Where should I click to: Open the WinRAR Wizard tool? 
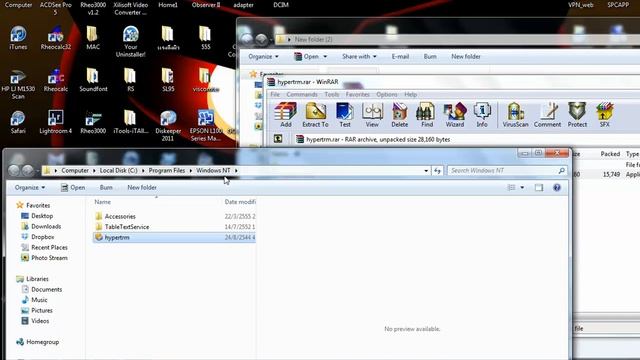tap(455, 114)
